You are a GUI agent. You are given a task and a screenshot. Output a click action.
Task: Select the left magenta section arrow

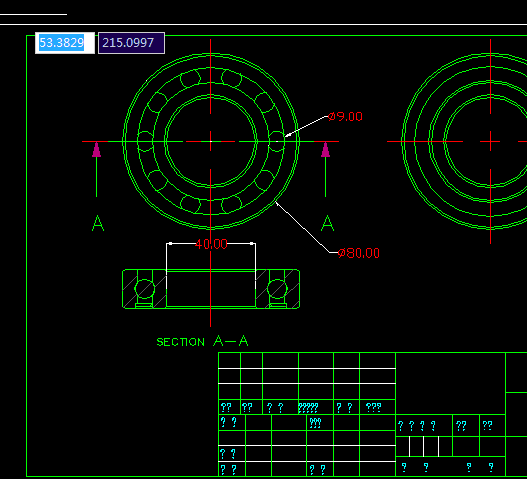96,150
